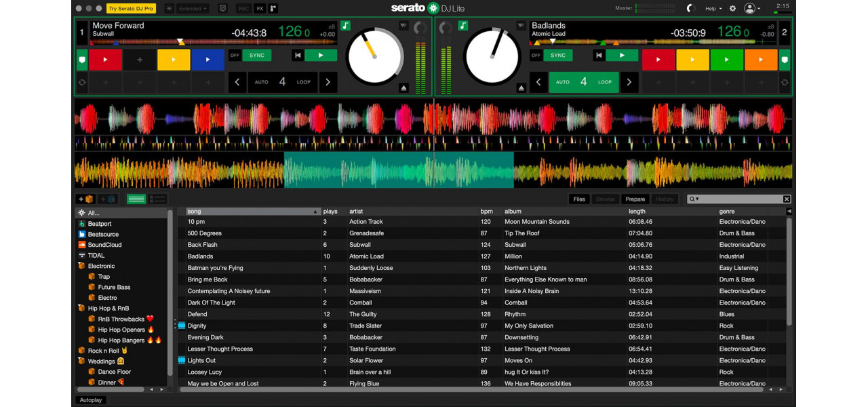Open the Extended view mode dropdown
The height and width of the screenshot is (407, 868).
coord(193,8)
